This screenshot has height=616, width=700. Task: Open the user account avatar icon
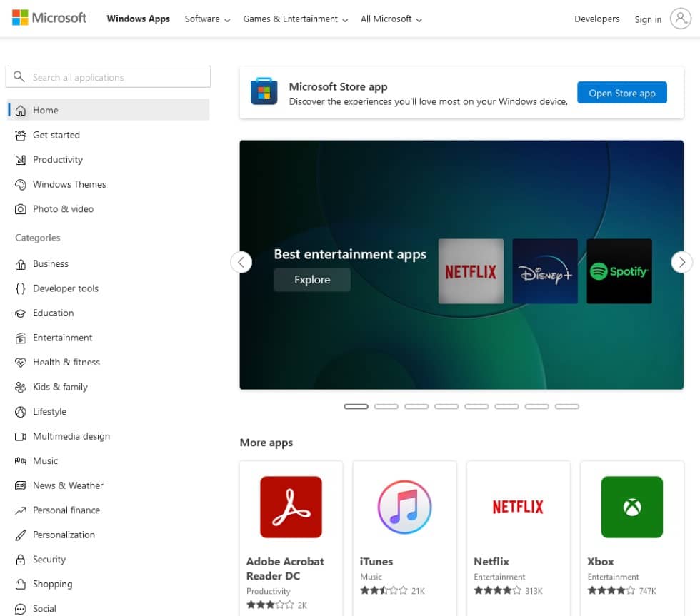pyautogui.click(x=680, y=19)
